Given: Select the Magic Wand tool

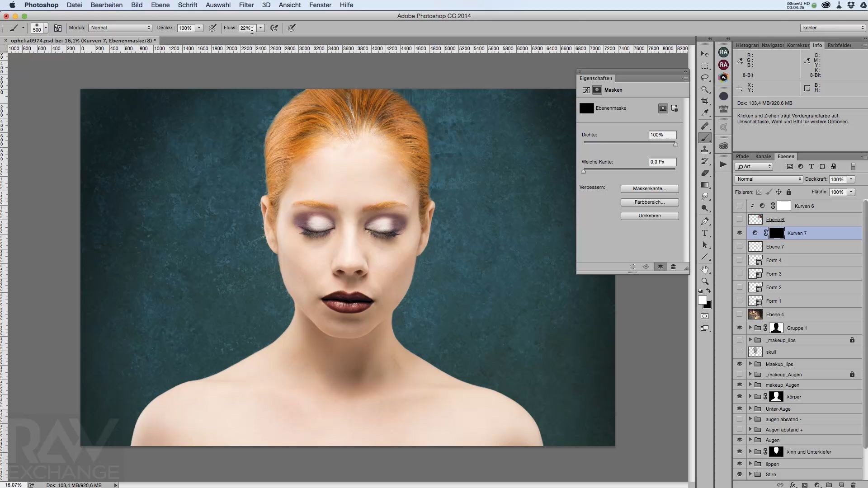Looking at the screenshot, I should click(x=705, y=89).
